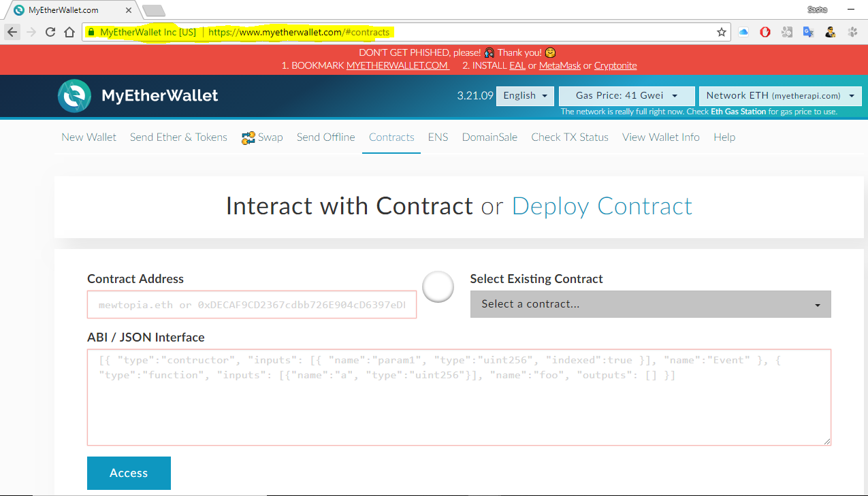Open the New Wallet tab
The width and height of the screenshot is (868, 496).
[89, 137]
